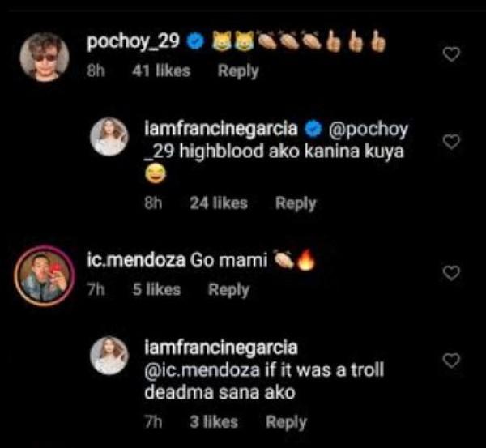The height and width of the screenshot is (448, 486).
Task: View the 3 likes on the troll reply
Action: coord(215,421)
